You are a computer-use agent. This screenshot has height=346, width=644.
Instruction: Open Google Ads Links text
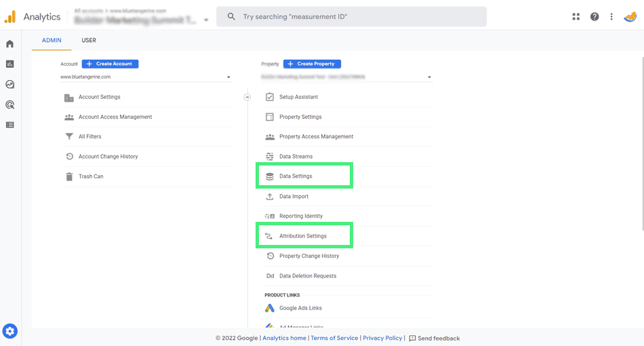300,308
